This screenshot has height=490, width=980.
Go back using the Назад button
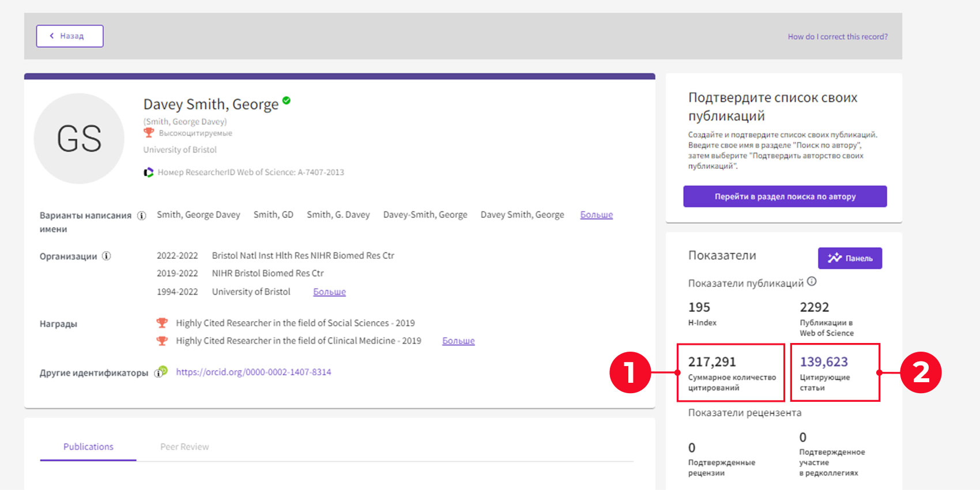tap(70, 36)
